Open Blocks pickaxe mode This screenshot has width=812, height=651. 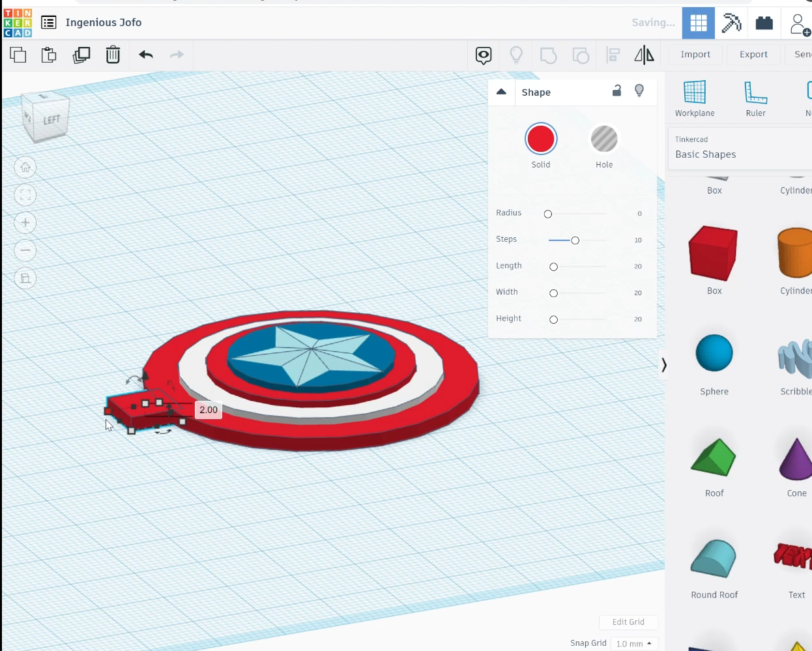[731, 23]
